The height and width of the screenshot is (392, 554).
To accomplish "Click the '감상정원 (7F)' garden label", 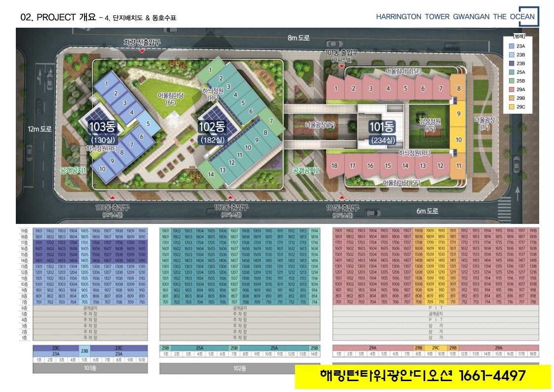I will click(x=430, y=125).
